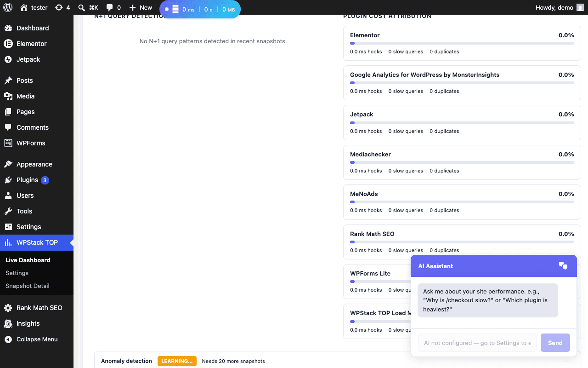Click the Needs 20 more snapshots text
The width and height of the screenshot is (588, 368).
[233, 361]
